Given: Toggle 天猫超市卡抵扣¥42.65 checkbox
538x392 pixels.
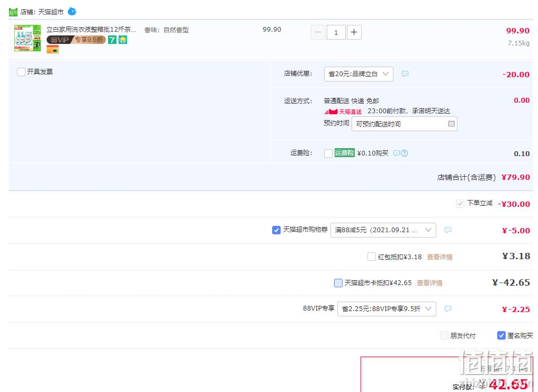Looking at the screenshot, I should (338, 282).
